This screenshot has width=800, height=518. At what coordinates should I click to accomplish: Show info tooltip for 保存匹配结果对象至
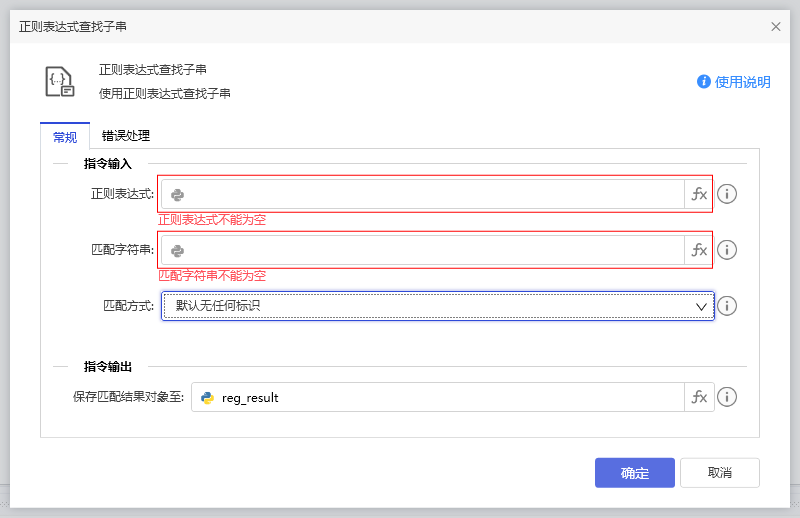[x=727, y=398]
